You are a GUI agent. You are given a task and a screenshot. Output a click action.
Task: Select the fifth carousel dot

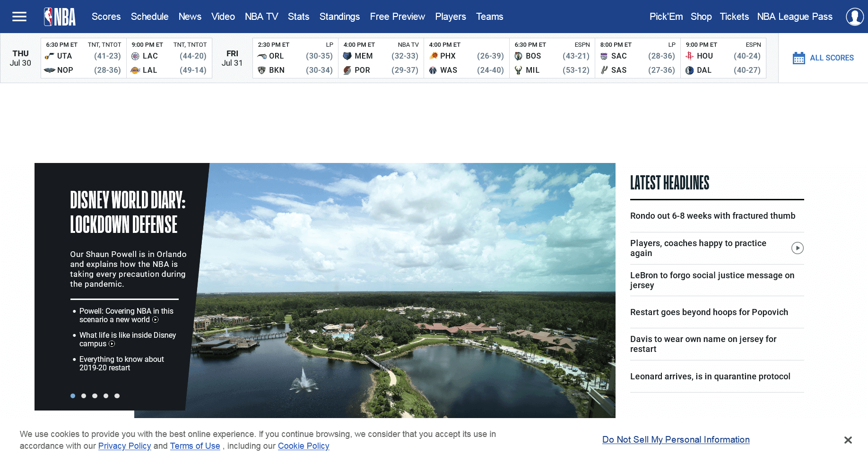pos(117,396)
